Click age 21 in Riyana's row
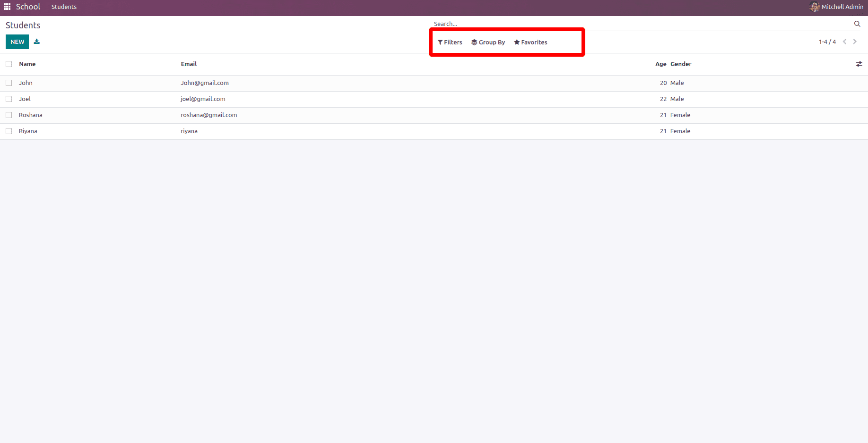 (x=663, y=131)
